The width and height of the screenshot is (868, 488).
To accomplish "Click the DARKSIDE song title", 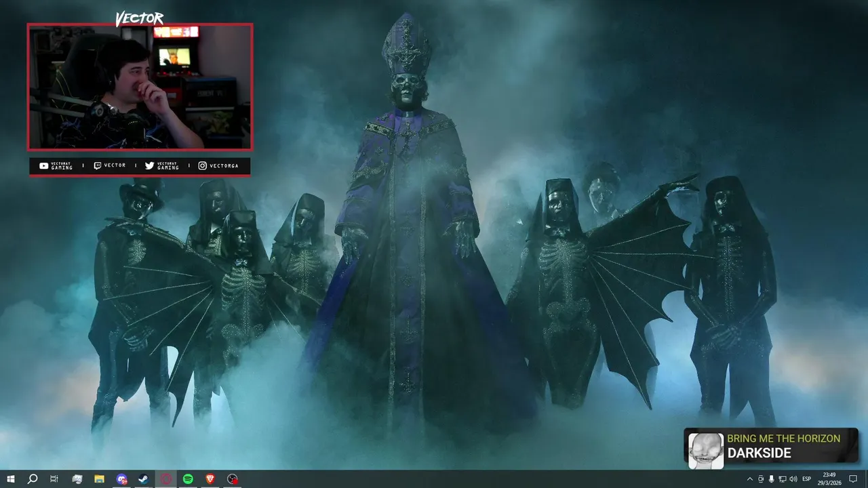I will (759, 453).
